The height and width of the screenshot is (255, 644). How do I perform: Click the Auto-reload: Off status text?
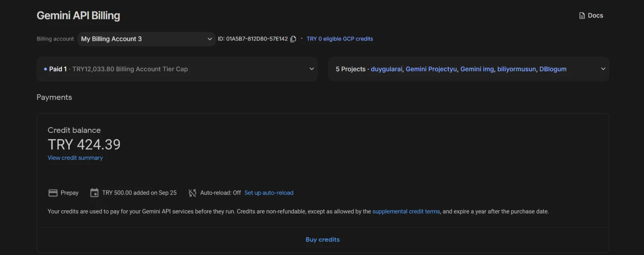pos(220,193)
